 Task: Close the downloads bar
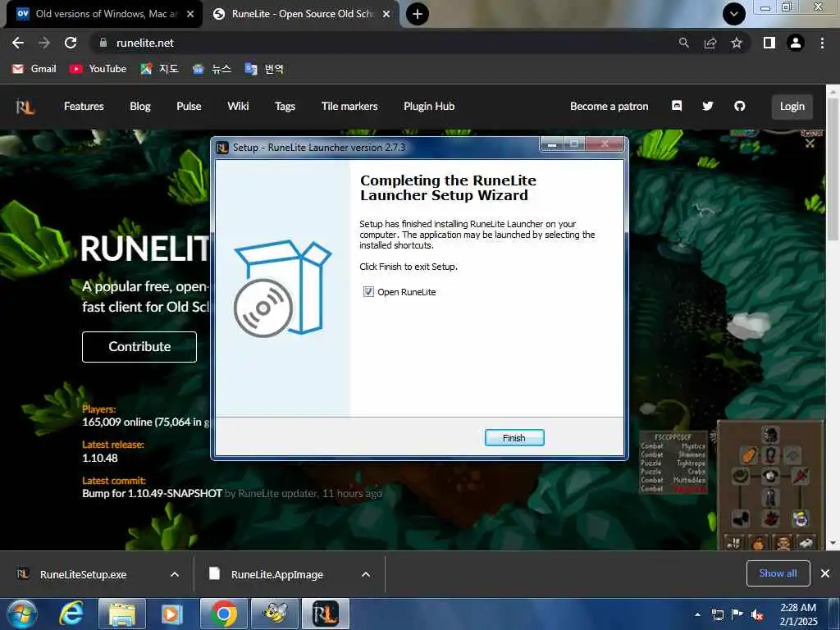click(x=825, y=573)
